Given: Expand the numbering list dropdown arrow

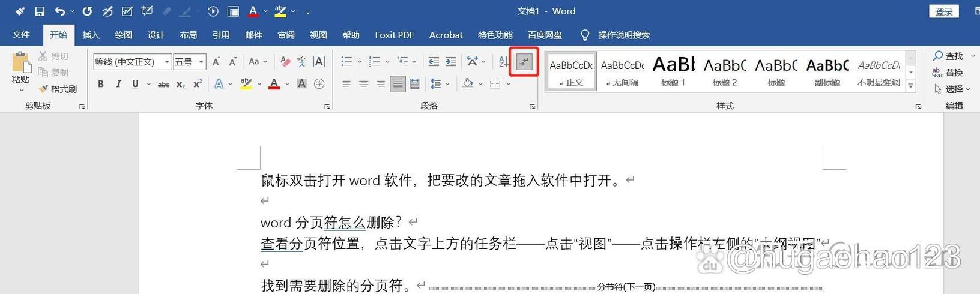Looking at the screenshot, I should 388,61.
